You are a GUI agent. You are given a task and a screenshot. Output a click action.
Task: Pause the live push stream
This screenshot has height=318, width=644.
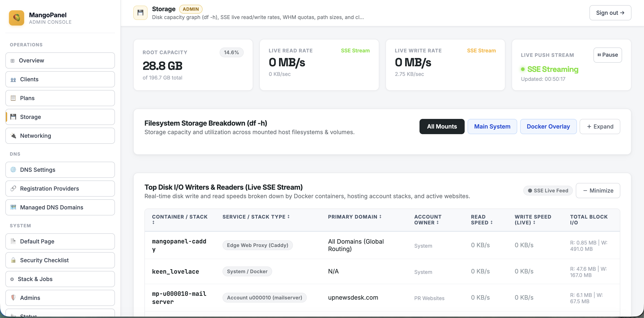[608, 55]
